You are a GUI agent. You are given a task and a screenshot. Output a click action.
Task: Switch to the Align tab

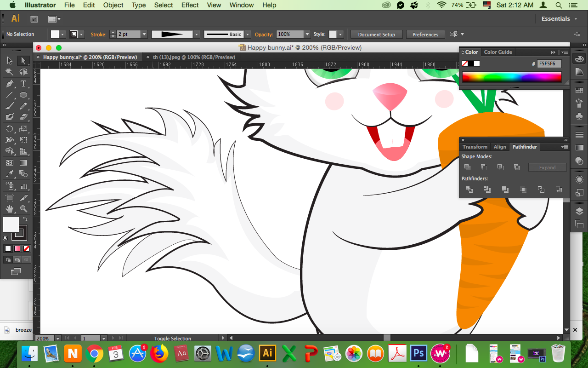(500, 147)
